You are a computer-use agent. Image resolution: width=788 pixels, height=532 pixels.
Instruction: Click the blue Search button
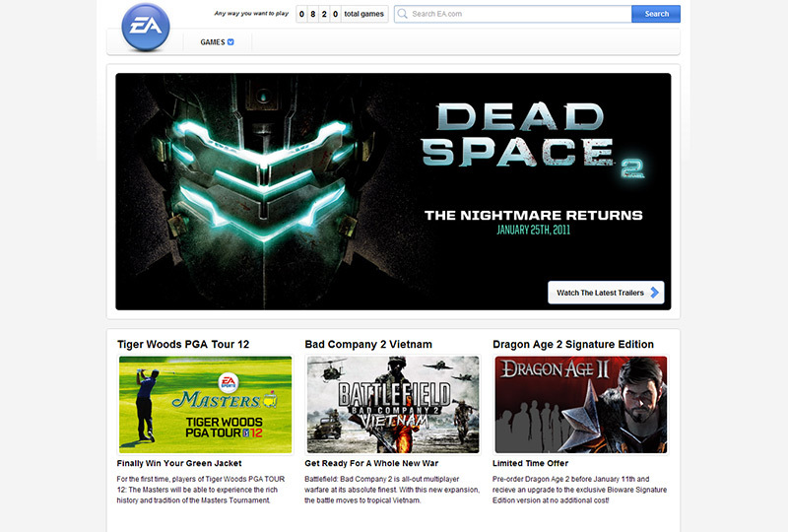click(656, 14)
